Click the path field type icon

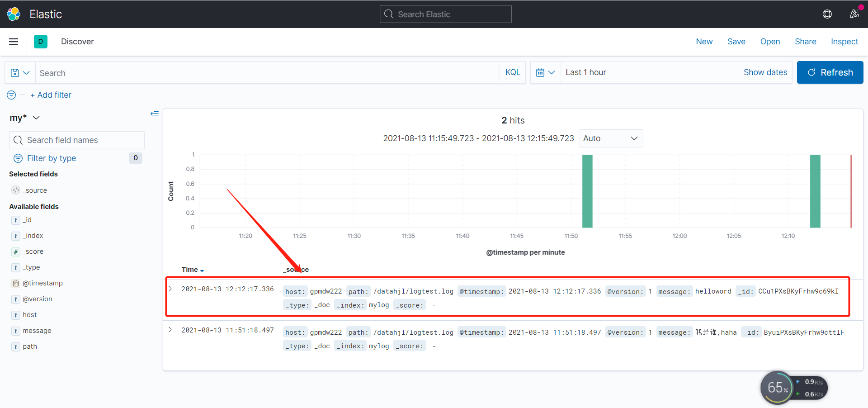16,347
